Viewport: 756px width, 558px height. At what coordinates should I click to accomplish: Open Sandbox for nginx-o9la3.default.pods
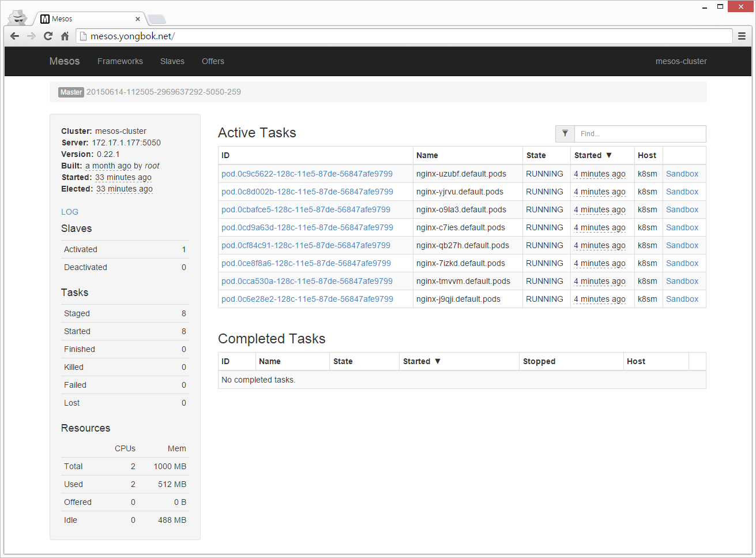[x=682, y=209]
